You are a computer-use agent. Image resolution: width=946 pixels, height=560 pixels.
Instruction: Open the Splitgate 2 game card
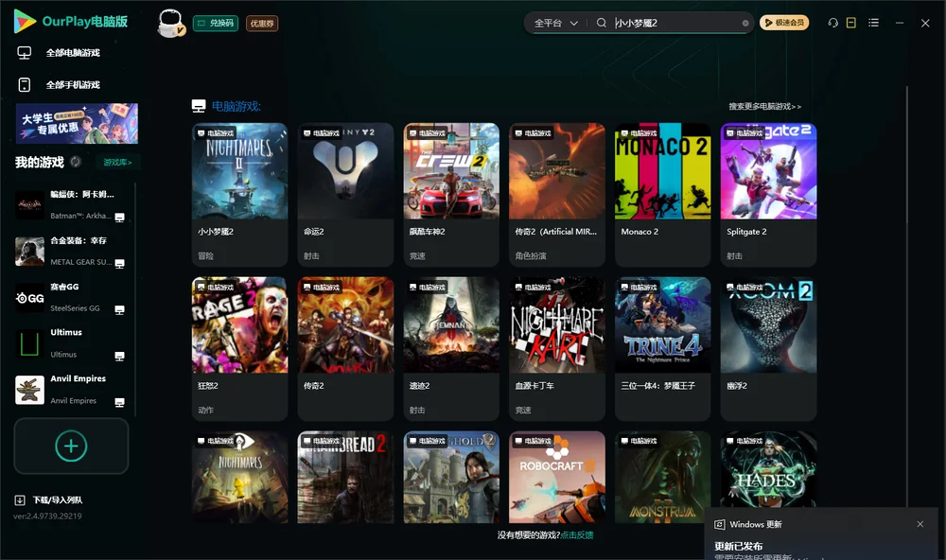pyautogui.click(x=768, y=194)
